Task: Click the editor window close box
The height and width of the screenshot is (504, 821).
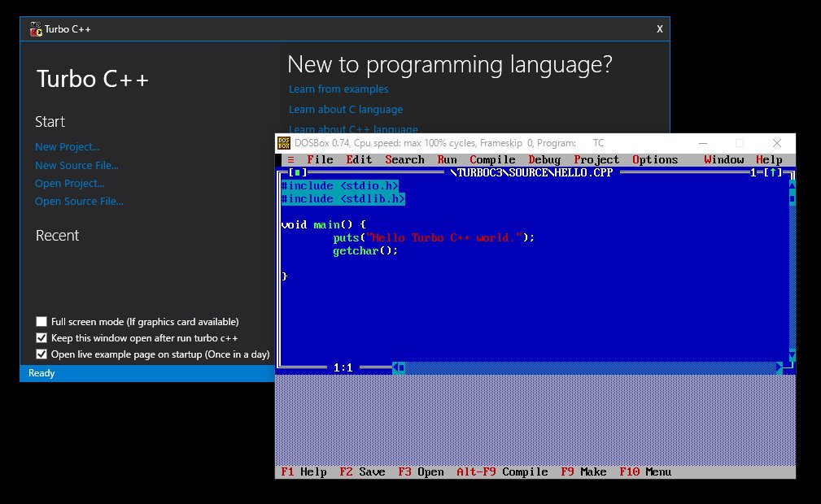Action: pyautogui.click(x=298, y=172)
